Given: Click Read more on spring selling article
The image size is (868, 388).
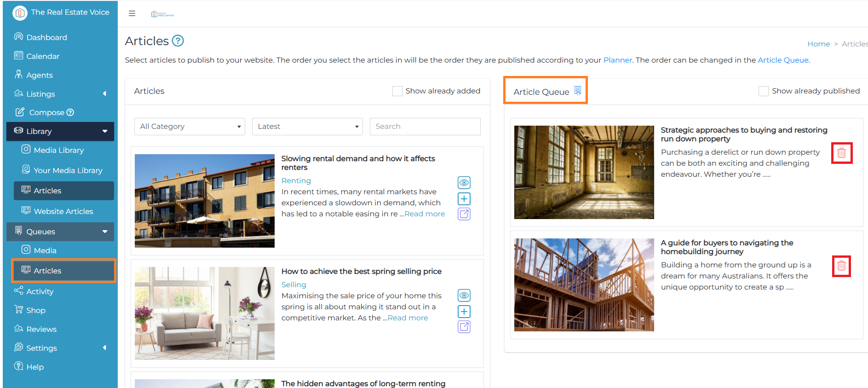Looking at the screenshot, I should pyautogui.click(x=408, y=318).
